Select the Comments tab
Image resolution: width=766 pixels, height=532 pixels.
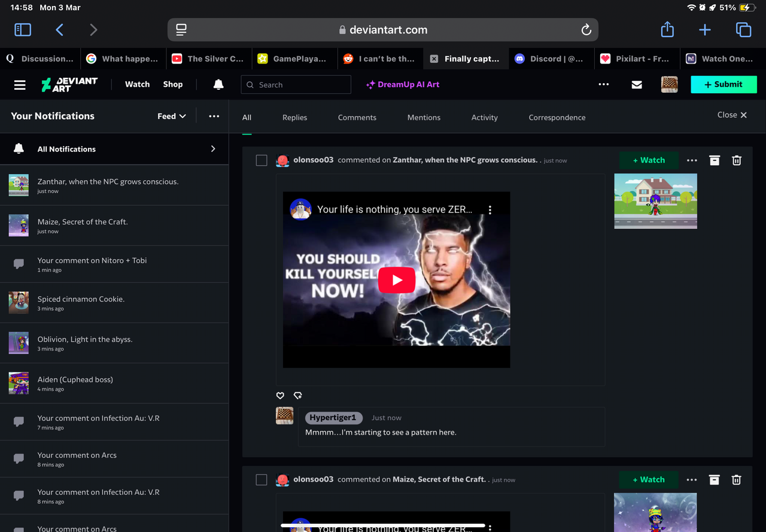tap(357, 117)
